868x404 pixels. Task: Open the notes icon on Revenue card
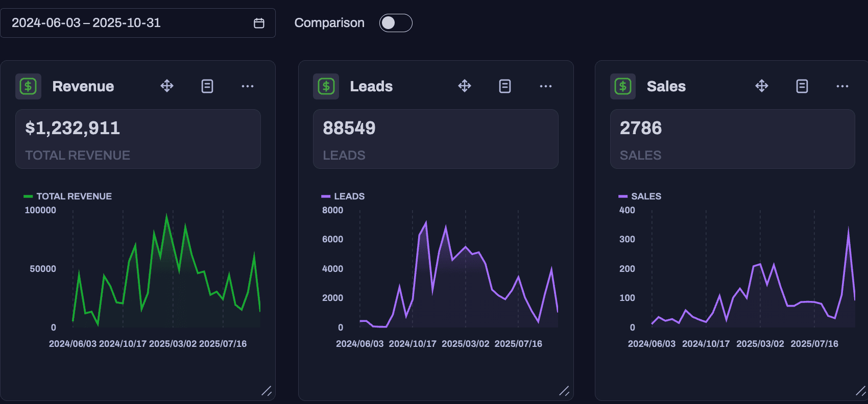tap(207, 86)
